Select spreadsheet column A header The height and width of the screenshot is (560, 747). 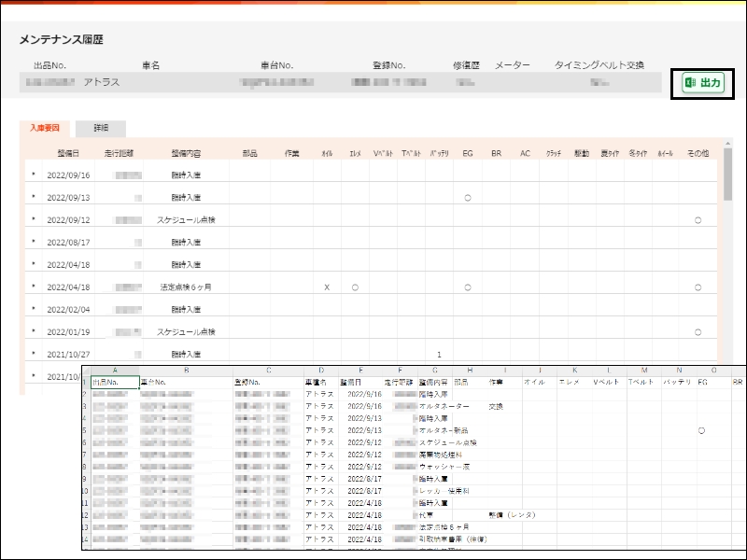coord(113,371)
